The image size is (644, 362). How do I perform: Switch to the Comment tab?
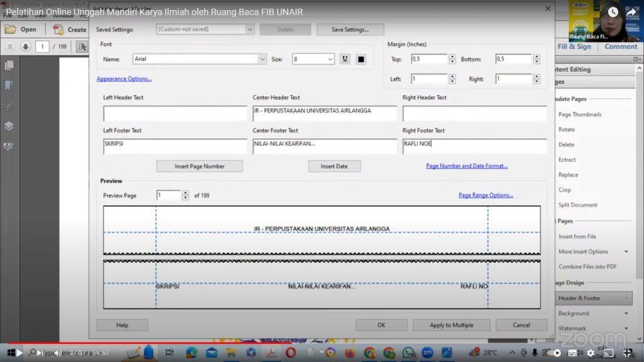point(621,47)
